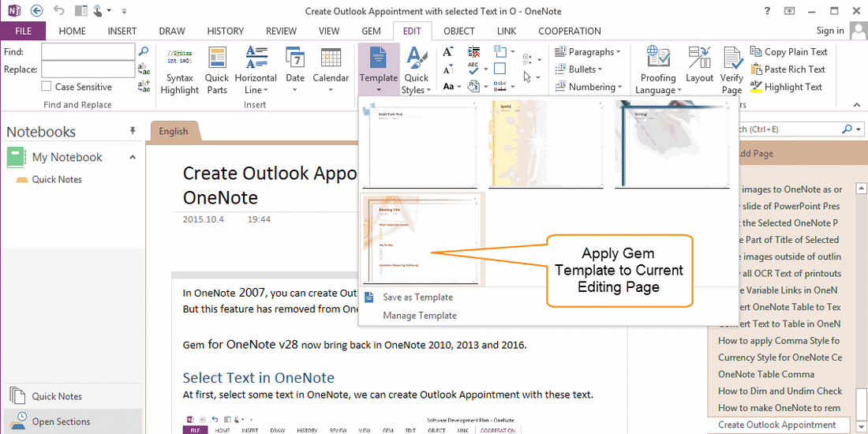Viewport: 868px width, 434px height.
Task: Open page 'How to Dim and Undim Check'
Action: (x=780, y=391)
